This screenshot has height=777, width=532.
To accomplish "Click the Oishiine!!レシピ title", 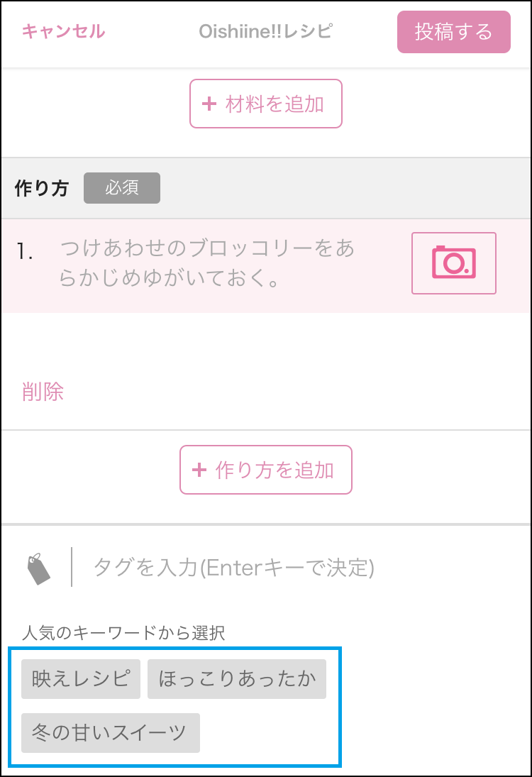I will (266, 31).
